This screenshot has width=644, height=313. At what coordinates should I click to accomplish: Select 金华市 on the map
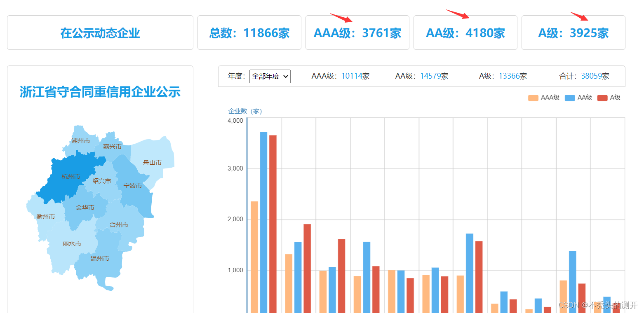click(x=85, y=208)
